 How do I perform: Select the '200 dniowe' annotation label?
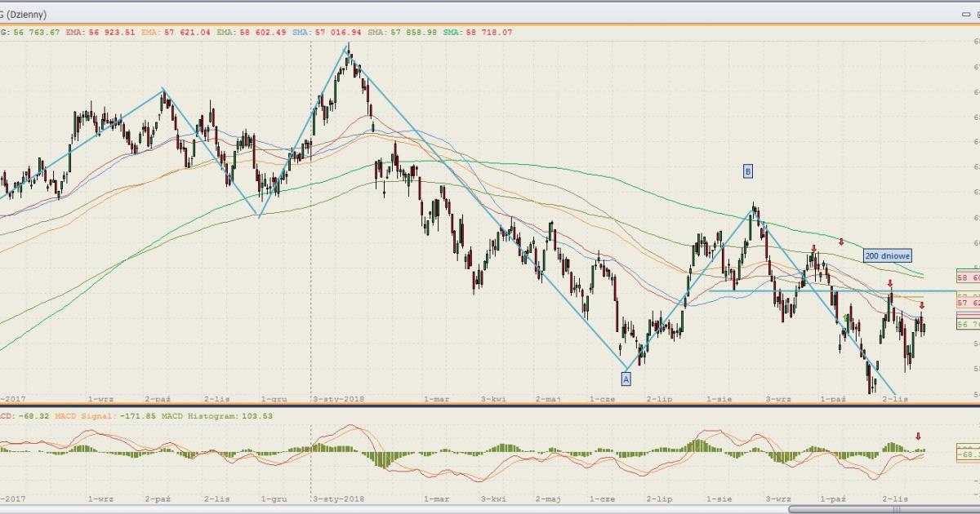click(x=887, y=255)
